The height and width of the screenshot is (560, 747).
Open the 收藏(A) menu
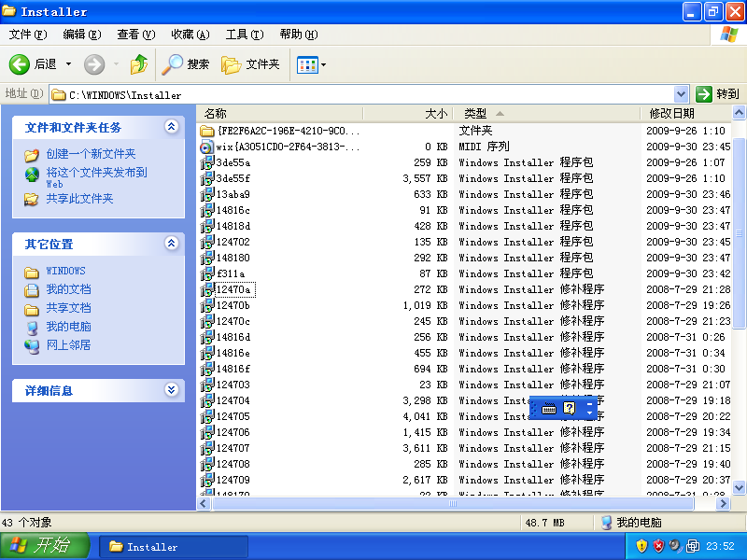(x=190, y=35)
